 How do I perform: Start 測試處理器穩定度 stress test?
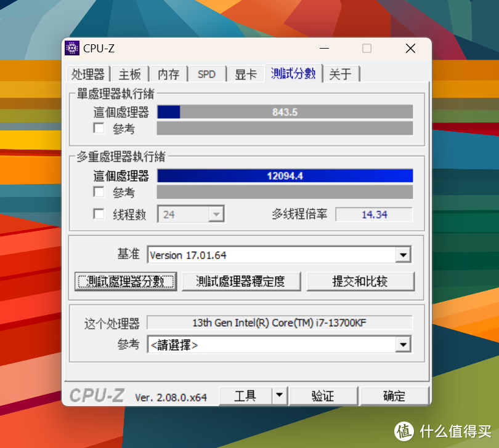[241, 281]
